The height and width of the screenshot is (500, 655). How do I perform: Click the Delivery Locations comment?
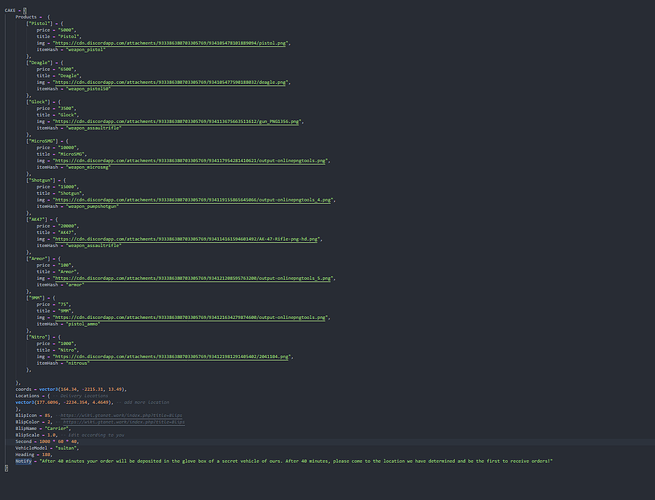point(81,396)
